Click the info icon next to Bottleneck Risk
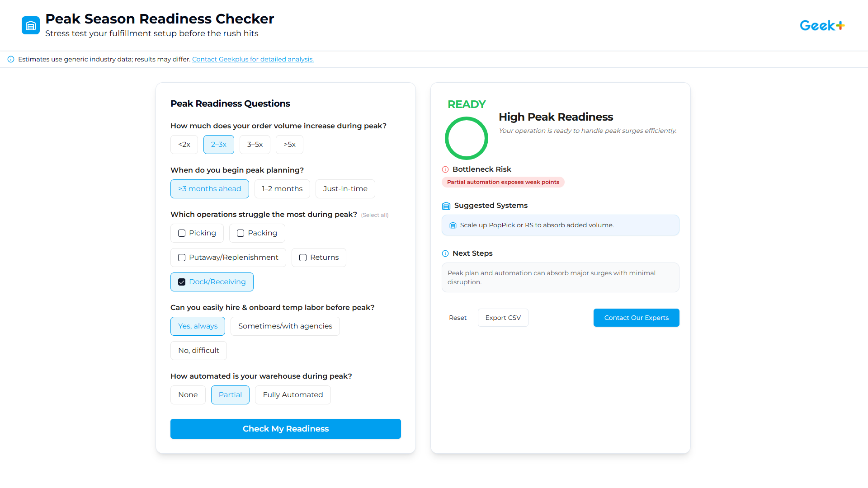 pos(445,169)
